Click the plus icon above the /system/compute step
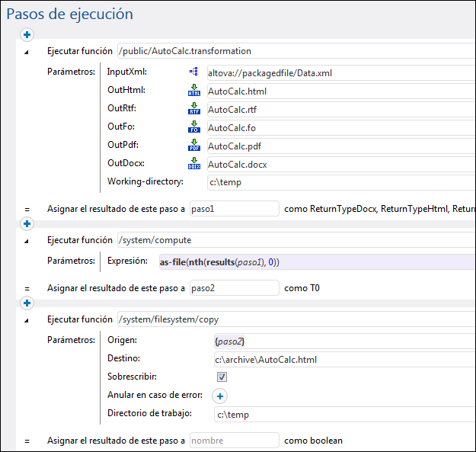The width and height of the screenshot is (476, 452). click(x=27, y=223)
